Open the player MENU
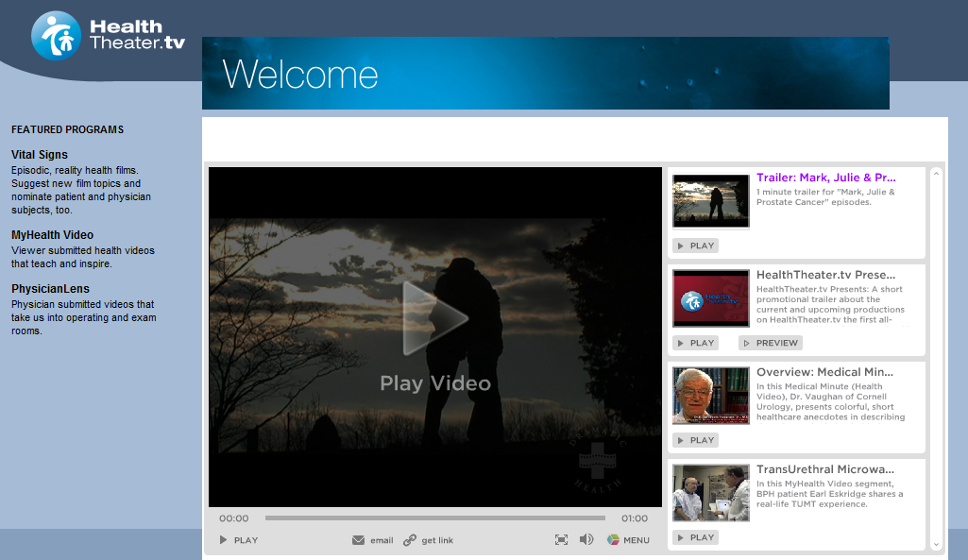This screenshot has height=560, width=968. click(x=637, y=540)
